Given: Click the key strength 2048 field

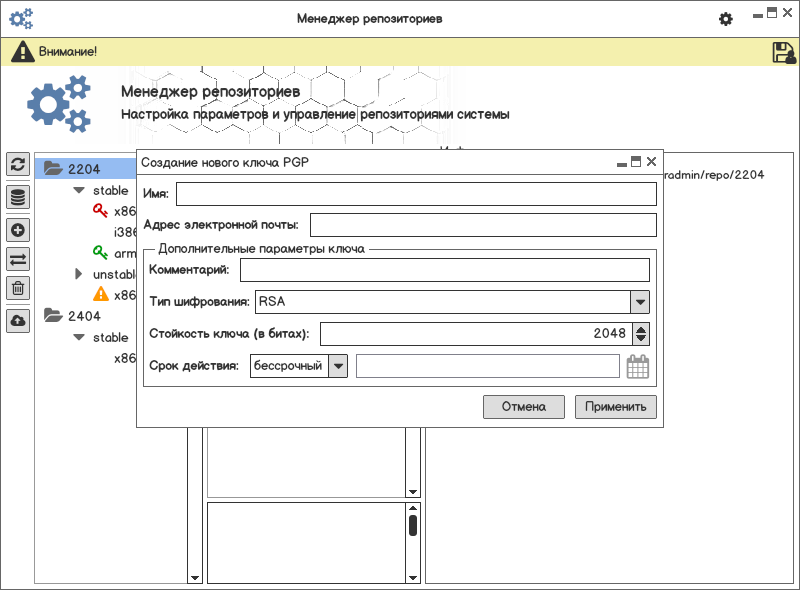Looking at the screenshot, I should coord(477,334).
